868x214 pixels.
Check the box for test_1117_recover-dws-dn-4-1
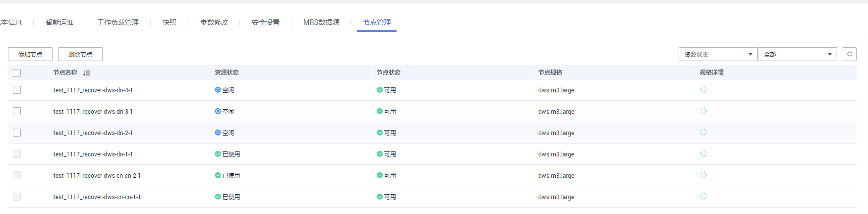point(17,90)
